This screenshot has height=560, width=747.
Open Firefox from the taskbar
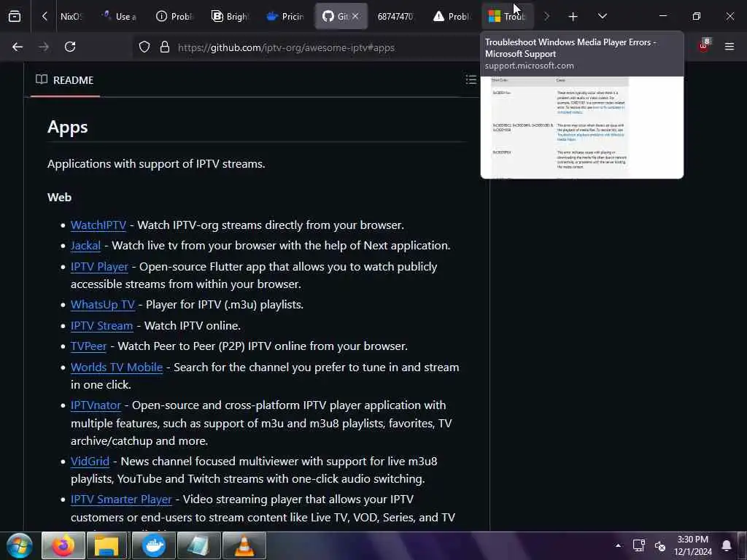click(x=63, y=545)
